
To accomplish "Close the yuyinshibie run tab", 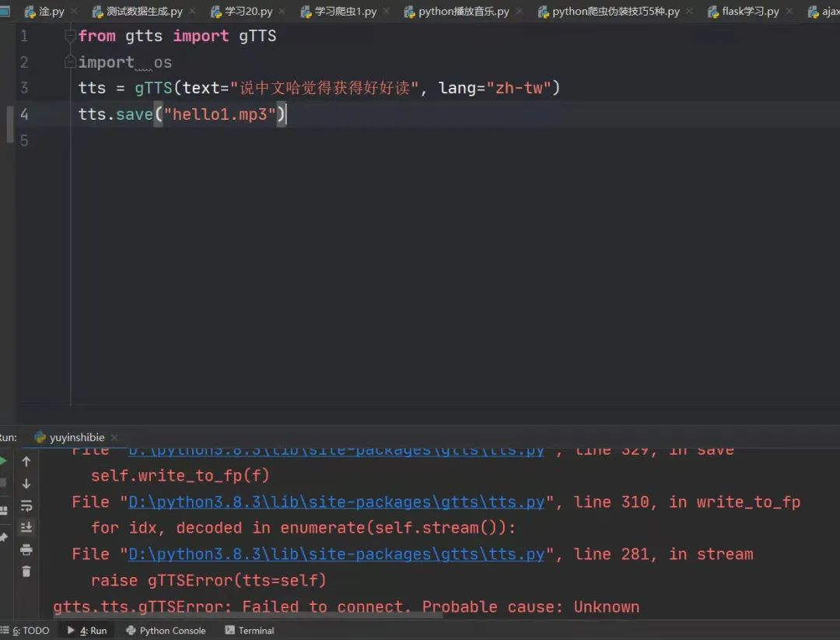I will coord(114,438).
